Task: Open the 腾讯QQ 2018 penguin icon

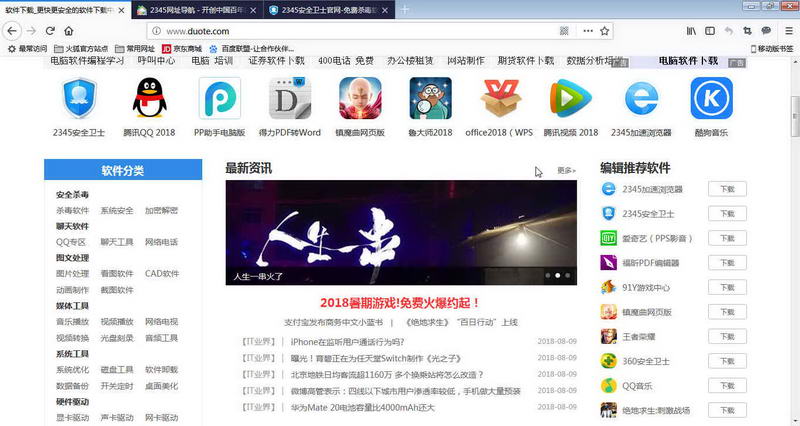Action: click(x=148, y=99)
